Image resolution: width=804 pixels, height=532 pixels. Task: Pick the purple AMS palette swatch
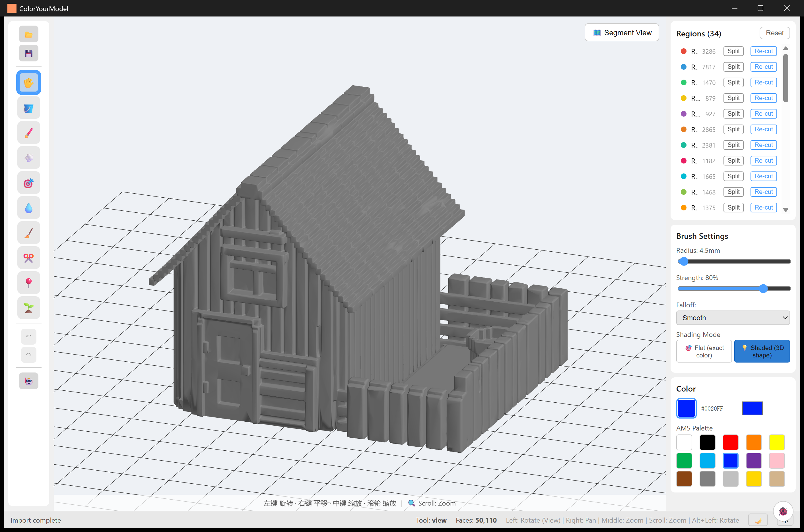click(x=754, y=461)
